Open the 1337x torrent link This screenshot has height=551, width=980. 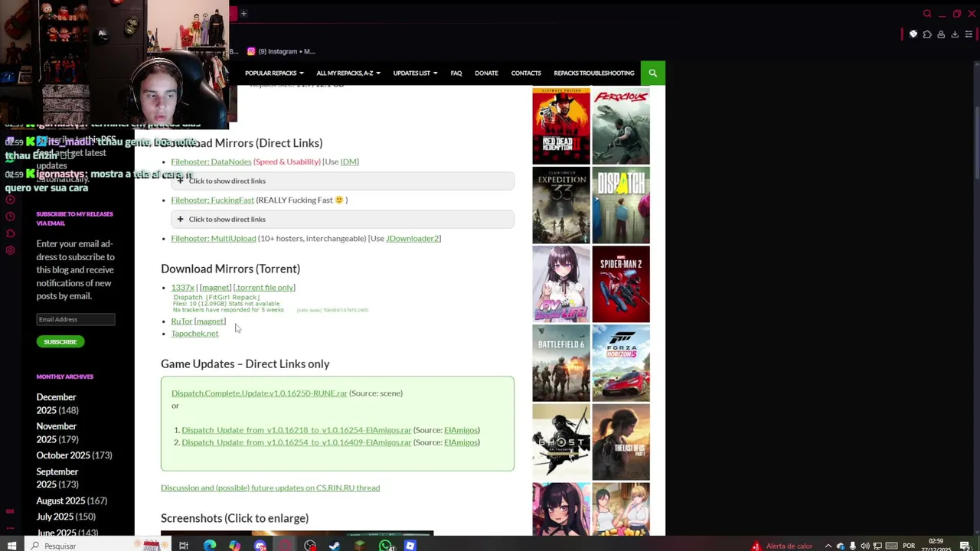[182, 287]
